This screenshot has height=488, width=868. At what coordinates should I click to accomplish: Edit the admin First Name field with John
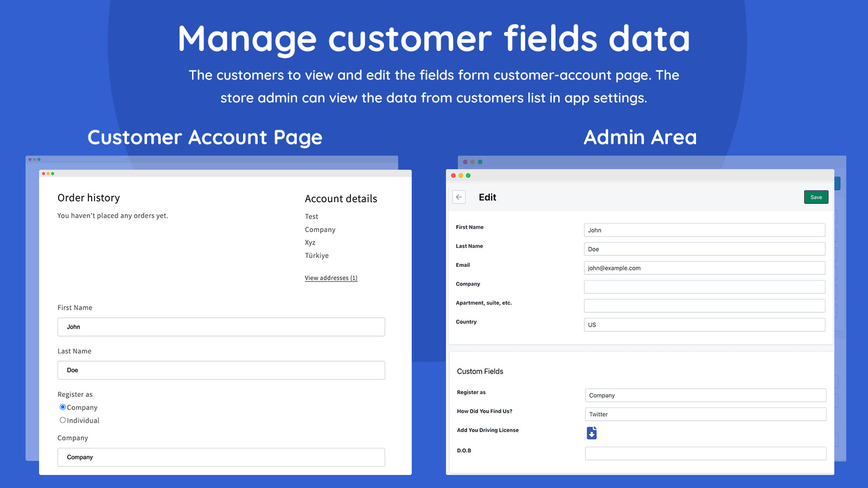point(705,230)
